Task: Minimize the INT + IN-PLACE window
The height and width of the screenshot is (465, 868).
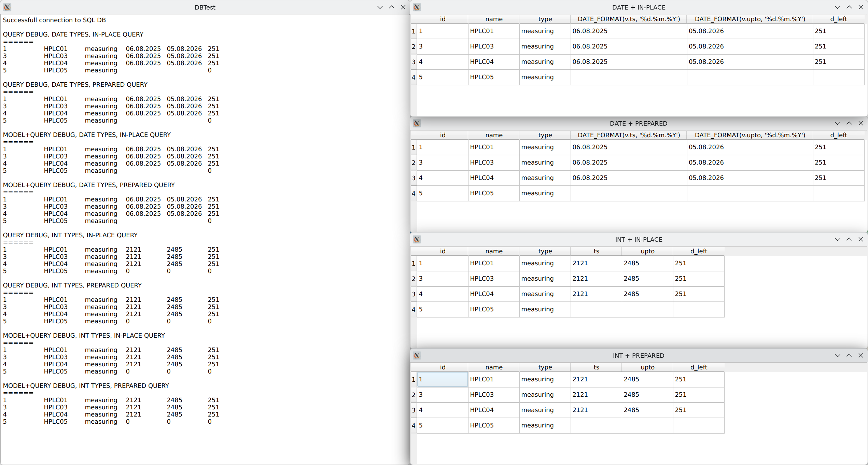Action: point(837,239)
